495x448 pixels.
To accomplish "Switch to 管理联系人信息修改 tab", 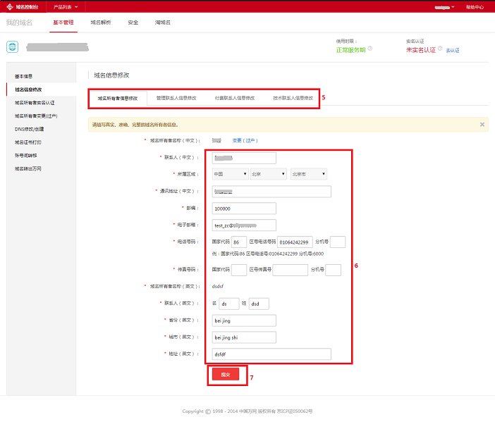I will 176,98.
